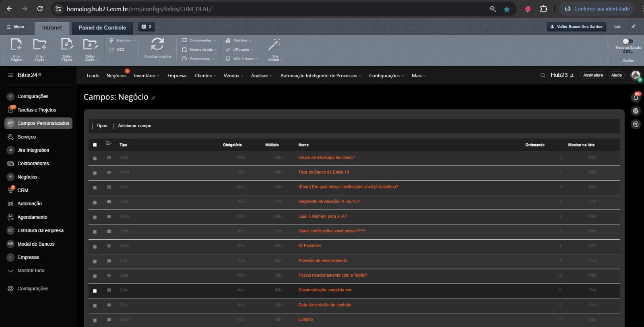This screenshot has width=644, height=327.
Task: Click the Assinatura button
Action: (593, 75)
